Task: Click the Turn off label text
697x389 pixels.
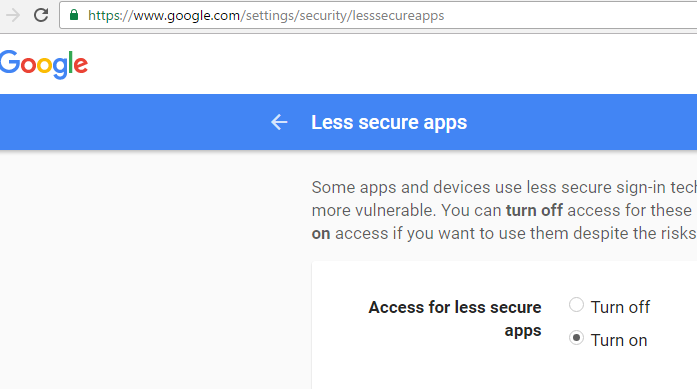Action: [x=620, y=307]
